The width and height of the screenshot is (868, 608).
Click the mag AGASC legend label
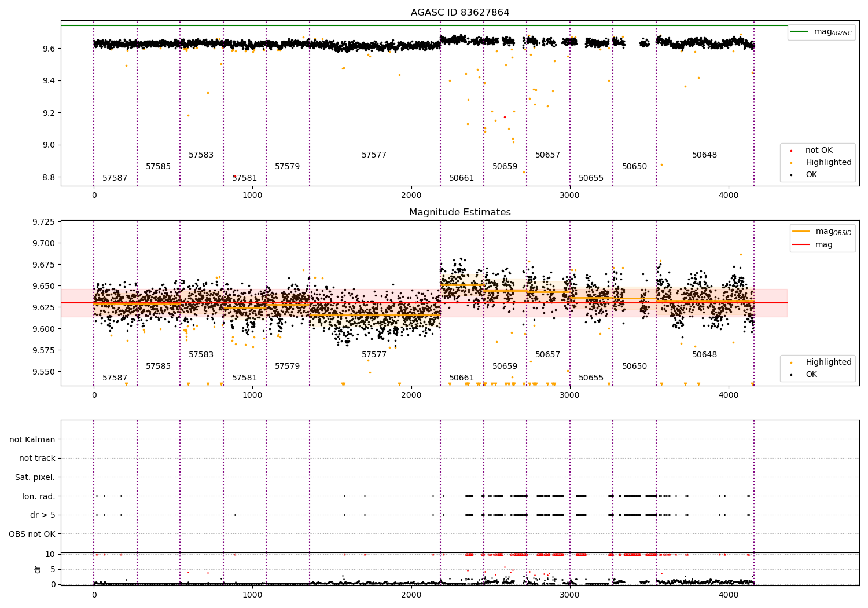tap(833, 32)
